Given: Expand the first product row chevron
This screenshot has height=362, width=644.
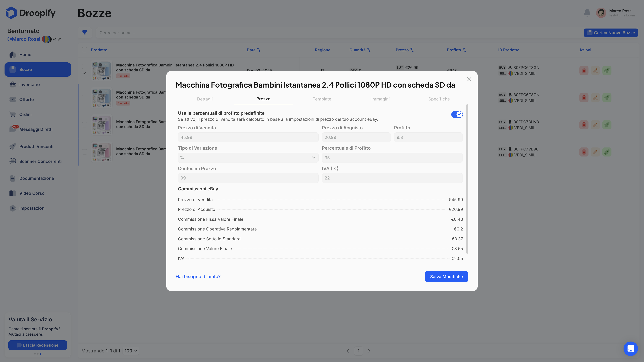Looking at the screenshot, I should pos(84,73).
